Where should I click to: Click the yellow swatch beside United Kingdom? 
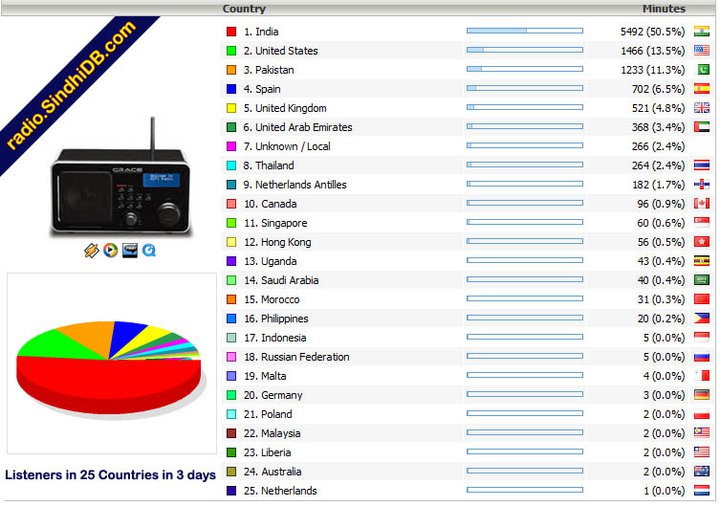point(231,108)
